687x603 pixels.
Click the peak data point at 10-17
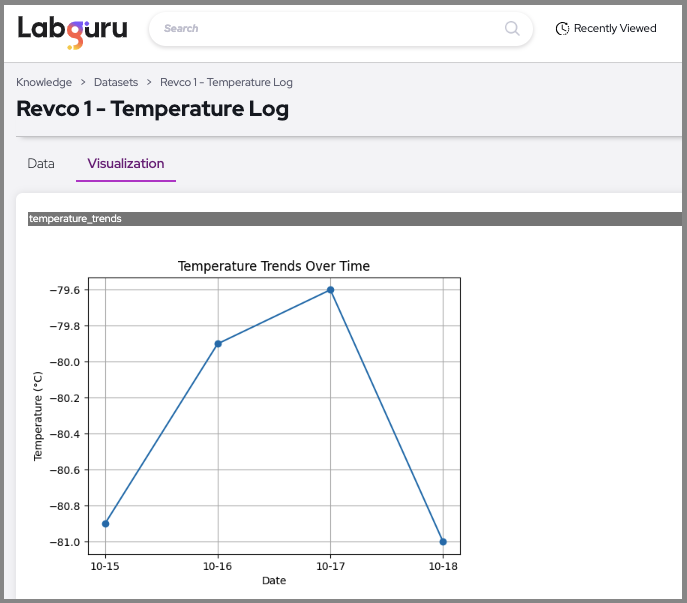pyautogui.click(x=330, y=290)
